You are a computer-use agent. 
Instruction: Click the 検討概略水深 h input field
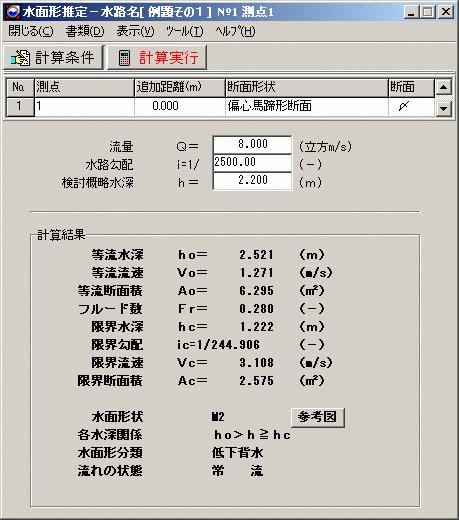(252, 181)
